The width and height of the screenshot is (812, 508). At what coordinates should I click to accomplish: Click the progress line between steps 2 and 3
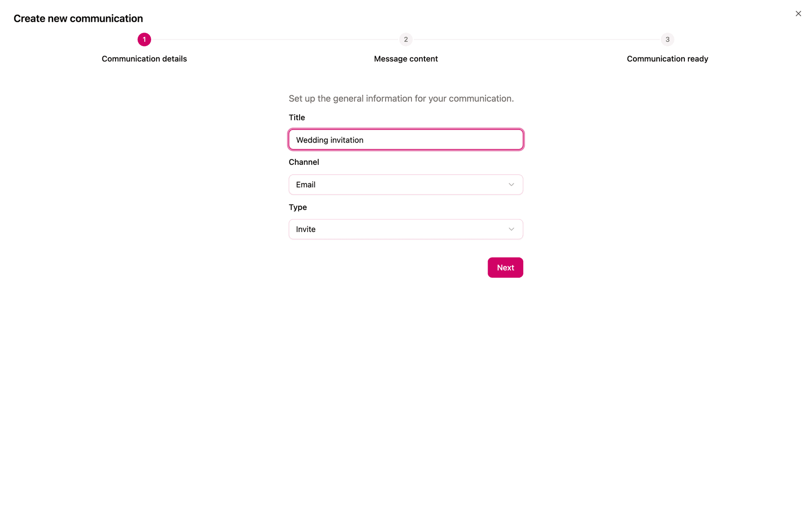[x=537, y=40]
